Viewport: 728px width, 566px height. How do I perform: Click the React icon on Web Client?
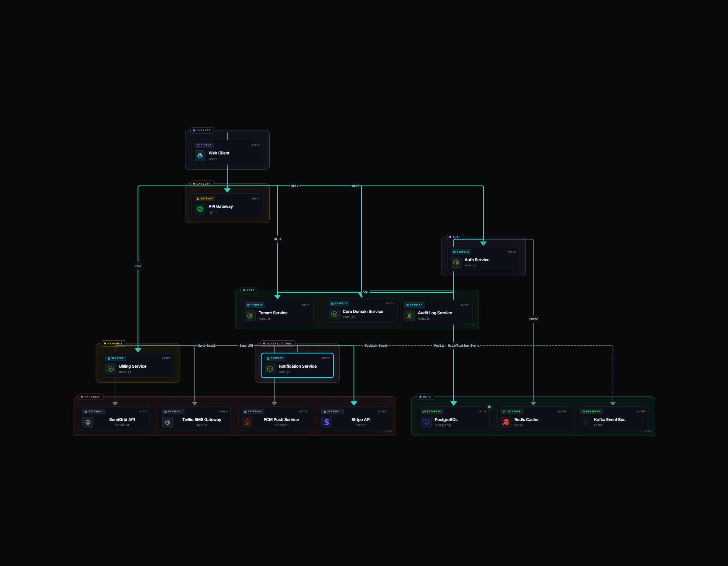click(x=200, y=156)
